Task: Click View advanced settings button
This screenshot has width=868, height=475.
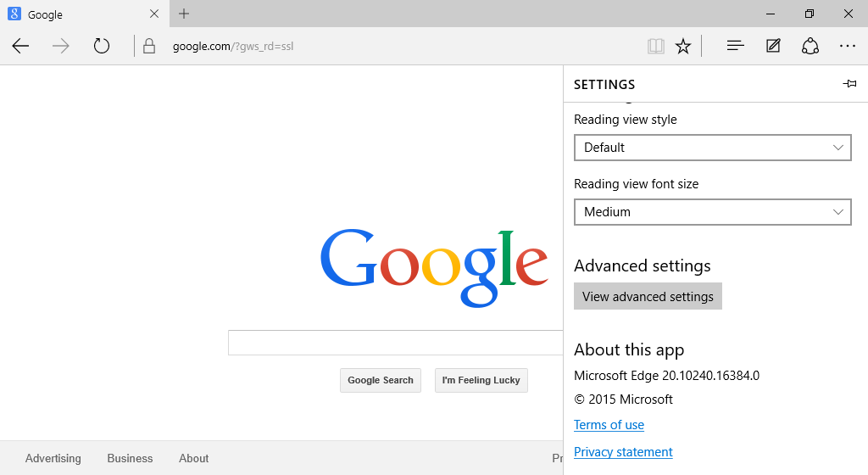Action: pyautogui.click(x=648, y=296)
